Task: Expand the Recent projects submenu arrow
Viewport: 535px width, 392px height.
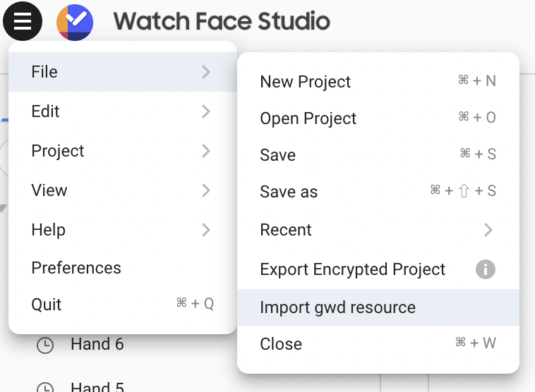Action: [x=488, y=230]
